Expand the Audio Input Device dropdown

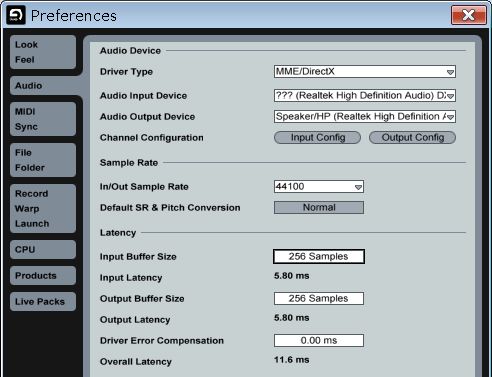pos(365,96)
